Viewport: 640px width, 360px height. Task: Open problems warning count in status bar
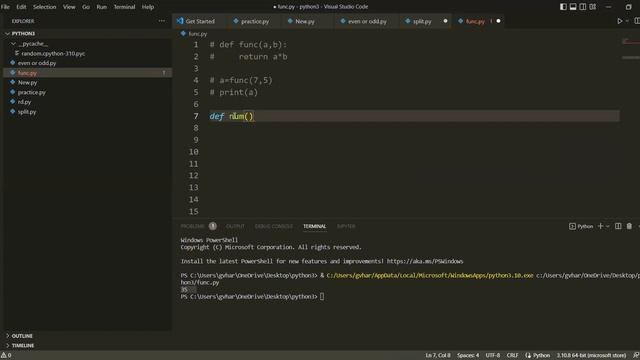click(6, 356)
